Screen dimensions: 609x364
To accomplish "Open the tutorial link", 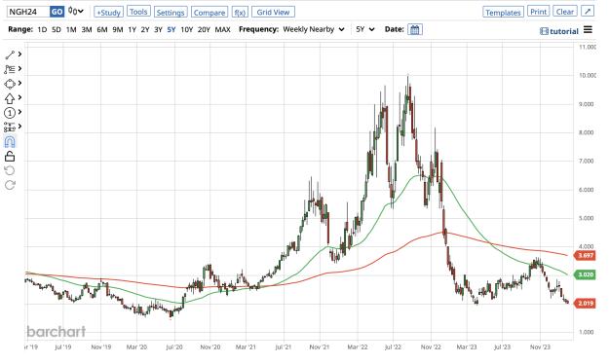I will 559,31.
